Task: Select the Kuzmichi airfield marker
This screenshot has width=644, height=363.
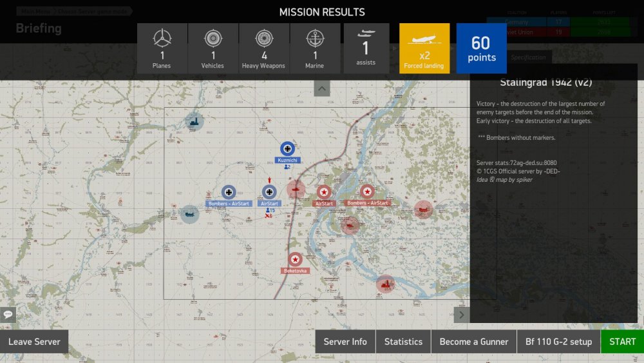Action: (x=287, y=149)
